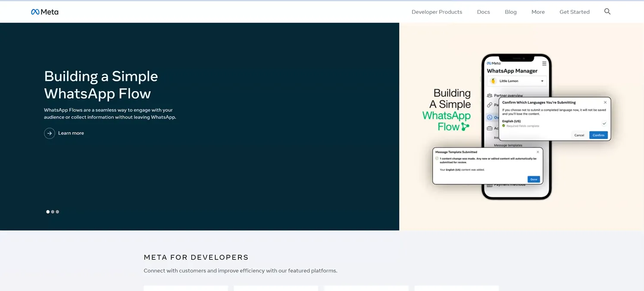
Task: Click the circled arrow beside Learn more
Action: point(50,133)
